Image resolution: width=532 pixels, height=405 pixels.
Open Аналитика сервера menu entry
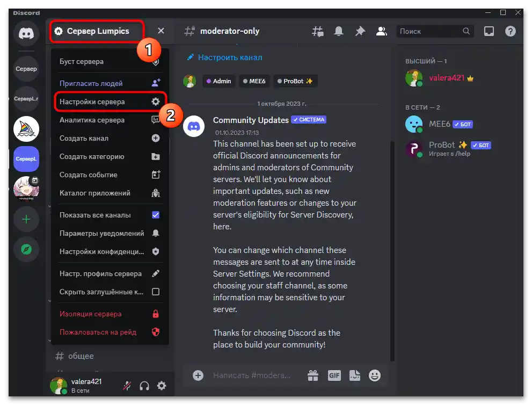110,120
